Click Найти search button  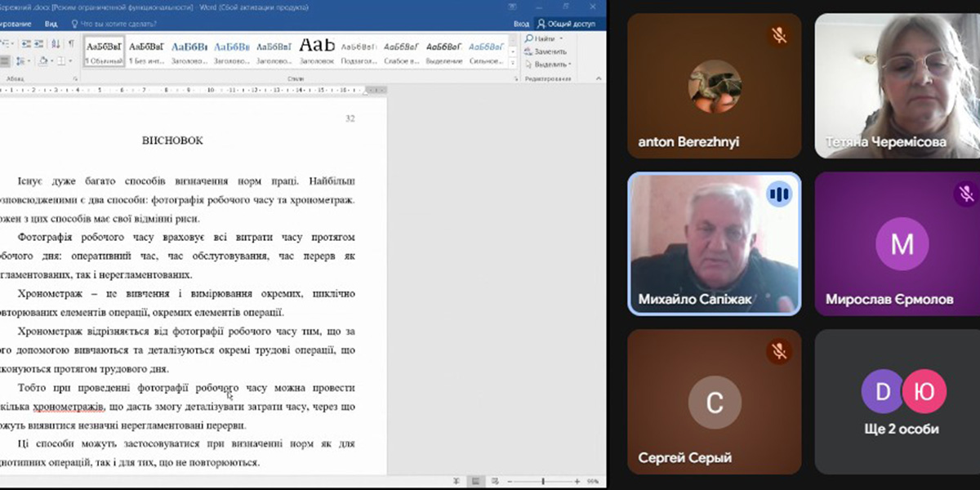click(540, 38)
